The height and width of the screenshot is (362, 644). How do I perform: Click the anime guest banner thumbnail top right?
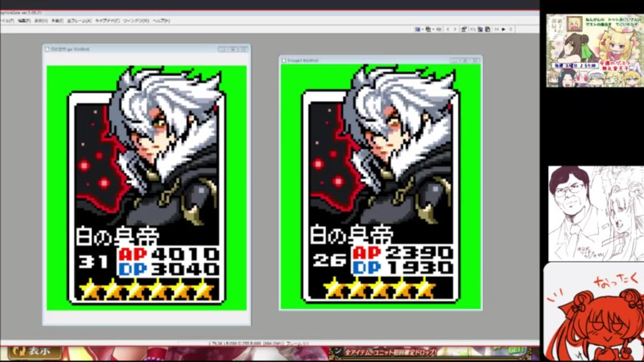[x=595, y=50]
